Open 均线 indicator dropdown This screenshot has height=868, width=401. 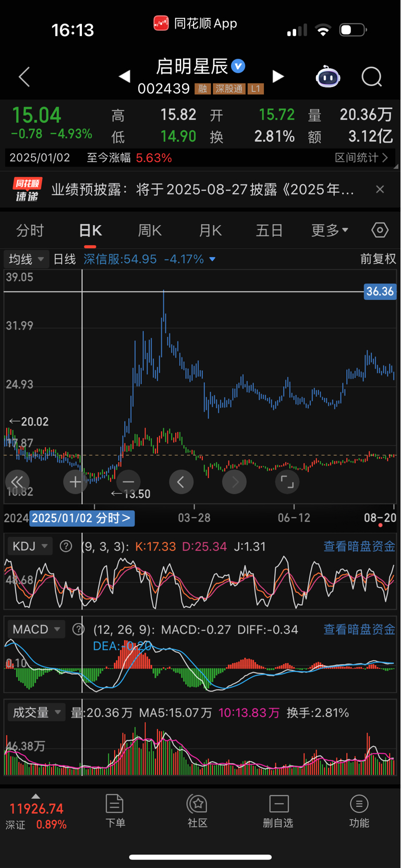26,259
